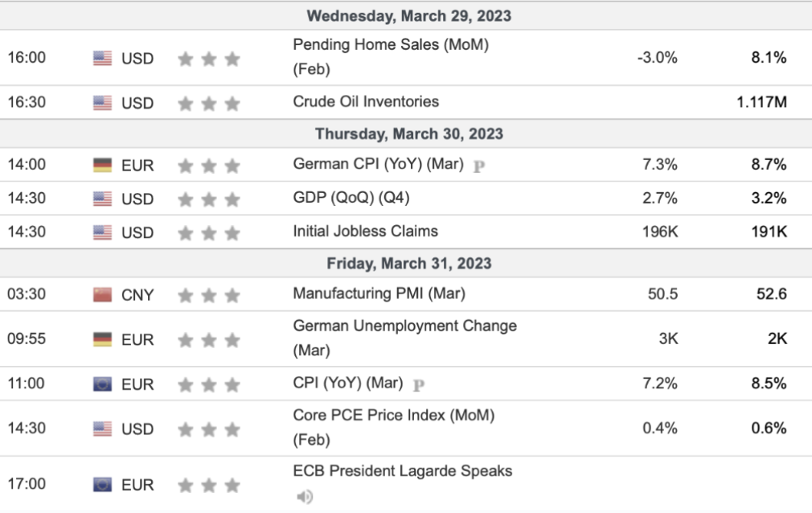Image resolution: width=812 pixels, height=513 pixels.
Task: Open the GDP (QoQ) (Q4) event
Action: [x=351, y=198]
